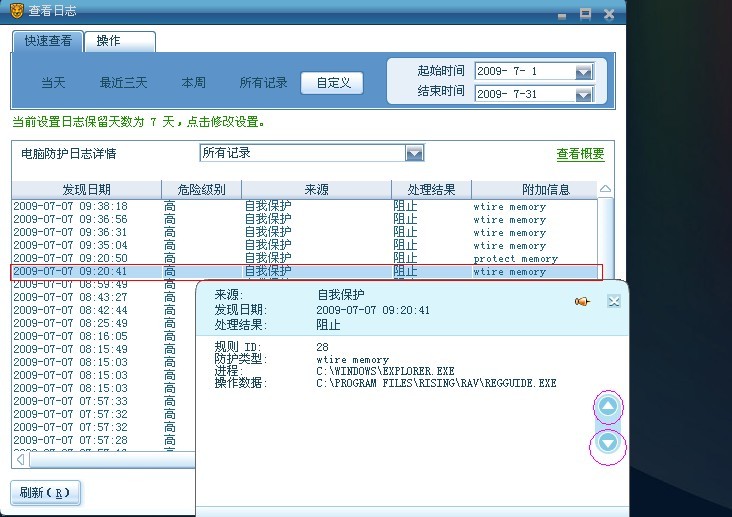732x517 pixels.
Task: Sort by the 危险级别 column header
Action: pyautogui.click(x=201, y=190)
